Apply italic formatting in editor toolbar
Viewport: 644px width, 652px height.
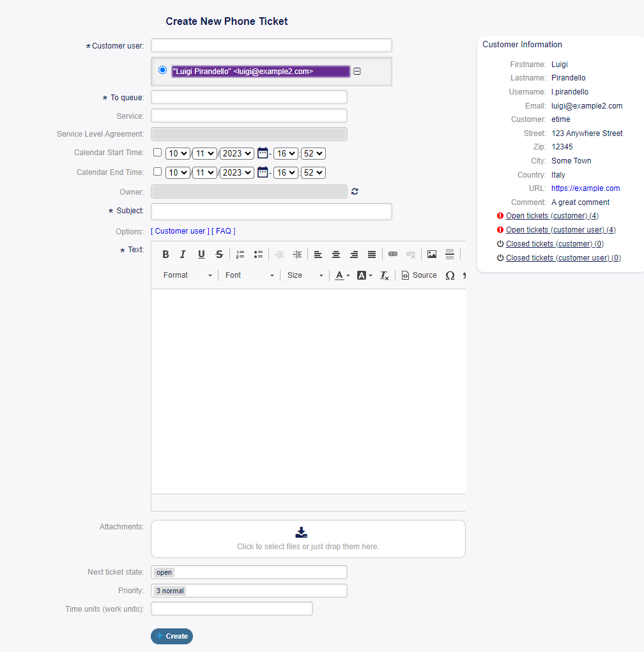(183, 254)
